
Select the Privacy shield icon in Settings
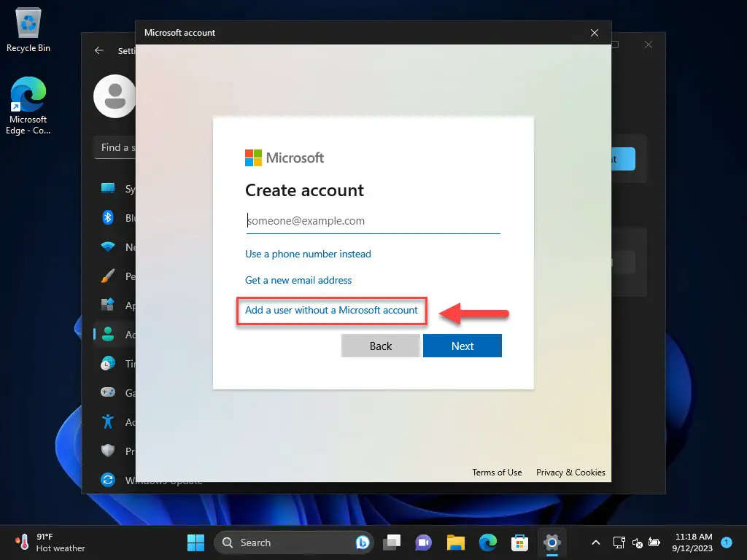[x=108, y=451]
